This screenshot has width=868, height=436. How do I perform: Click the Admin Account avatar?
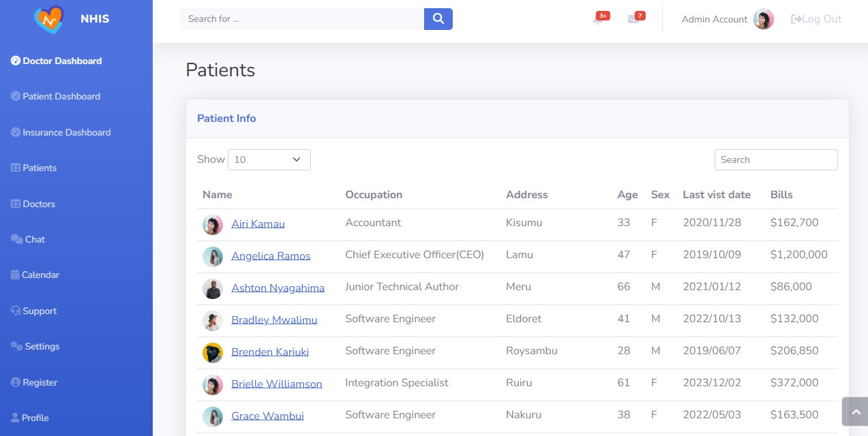tap(764, 19)
